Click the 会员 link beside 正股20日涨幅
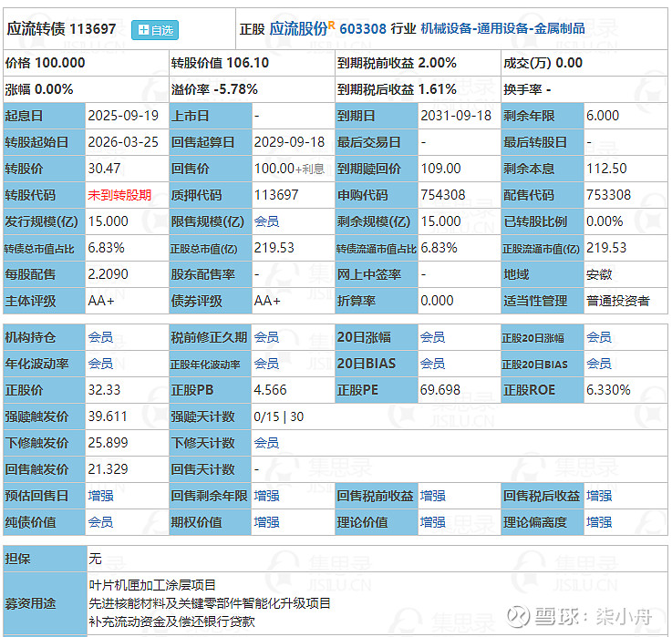The image size is (672, 637). coord(598,337)
